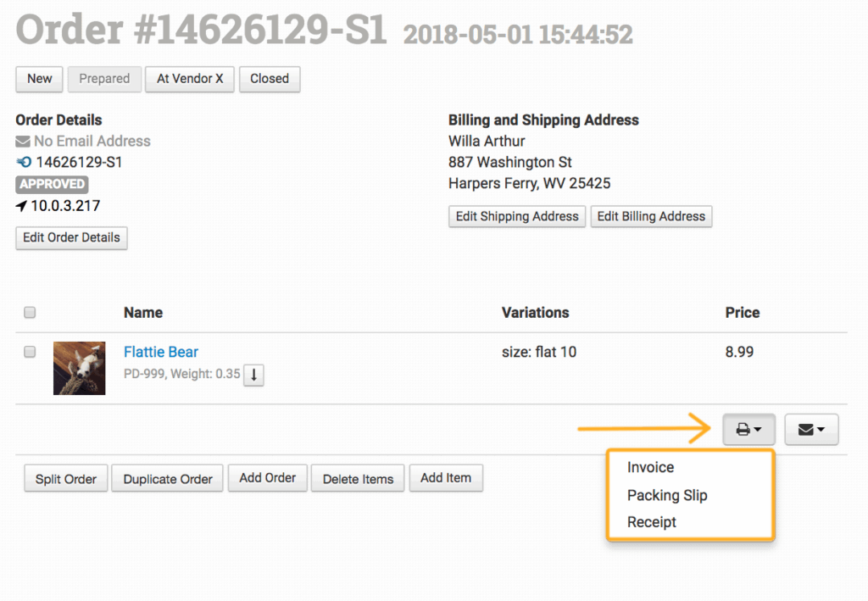Check the Flattie Bear item checkbox
Image resolution: width=868 pixels, height=601 pixels.
(x=30, y=352)
